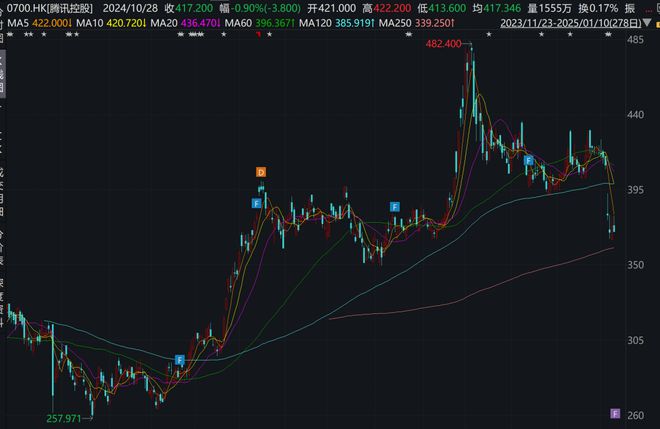Click the 260 y-axis price label
The height and width of the screenshot is (429, 660).
(x=635, y=416)
